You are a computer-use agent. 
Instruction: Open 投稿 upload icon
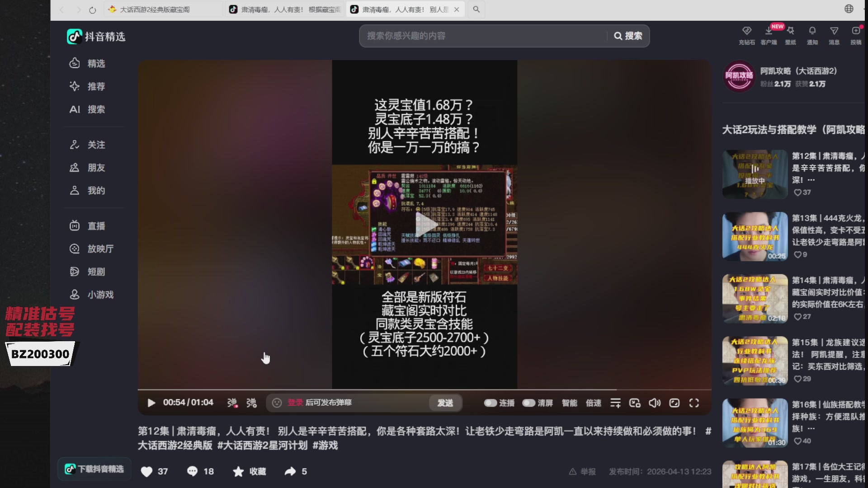(x=856, y=35)
